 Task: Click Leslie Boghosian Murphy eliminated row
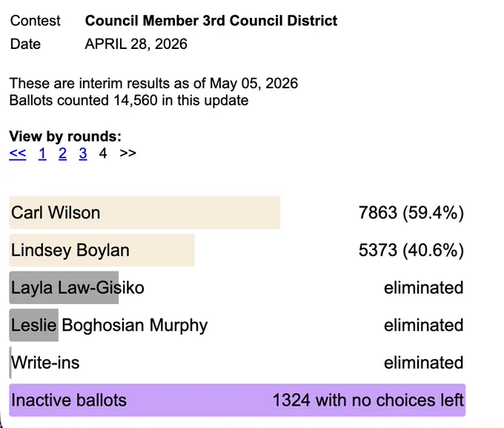pyautogui.click(x=237, y=325)
